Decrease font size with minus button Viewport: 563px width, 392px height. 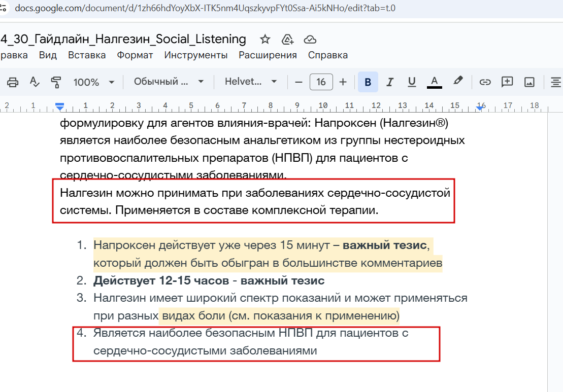pyautogui.click(x=299, y=82)
